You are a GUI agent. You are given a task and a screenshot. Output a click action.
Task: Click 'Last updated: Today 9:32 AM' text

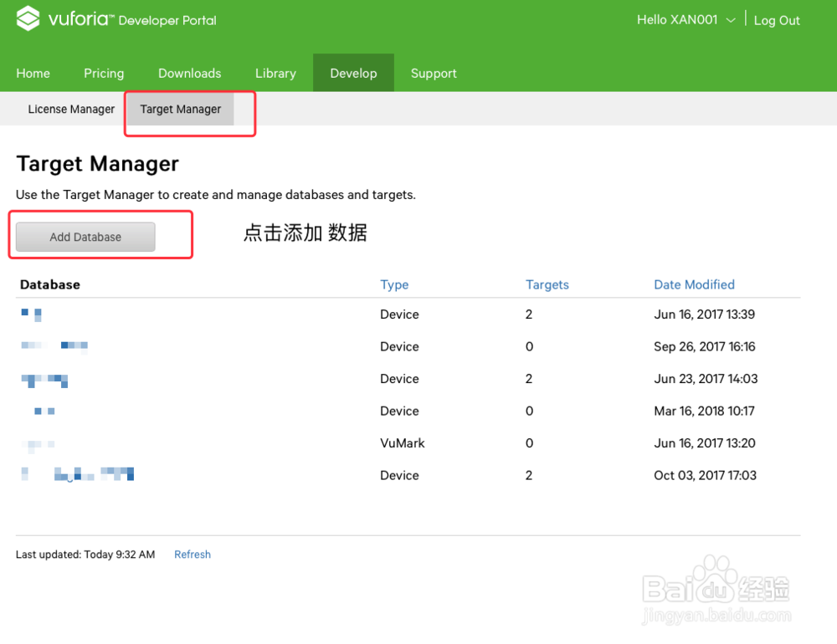click(x=85, y=555)
